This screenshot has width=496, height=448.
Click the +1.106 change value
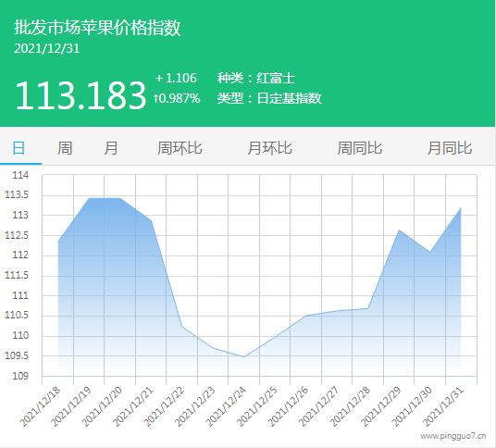pyautogui.click(x=176, y=78)
